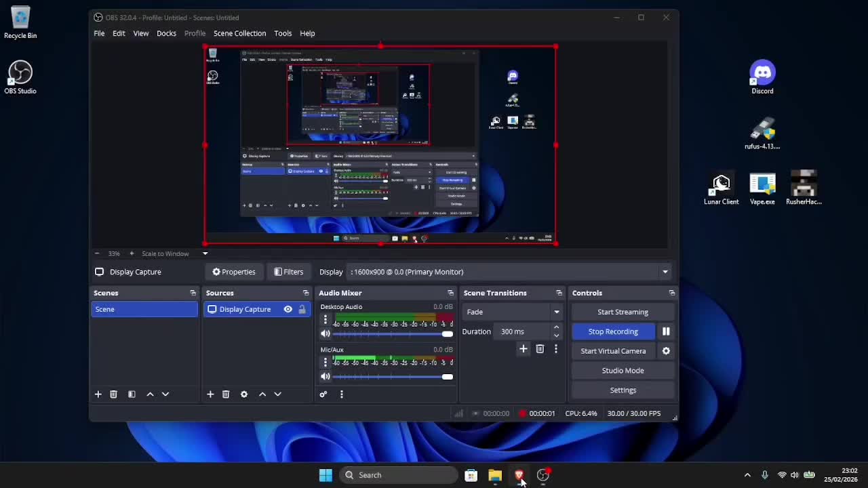Toggle Display Capture visibility with the eye icon
The width and height of the screenshot is (868, 488).
point(288,309)
